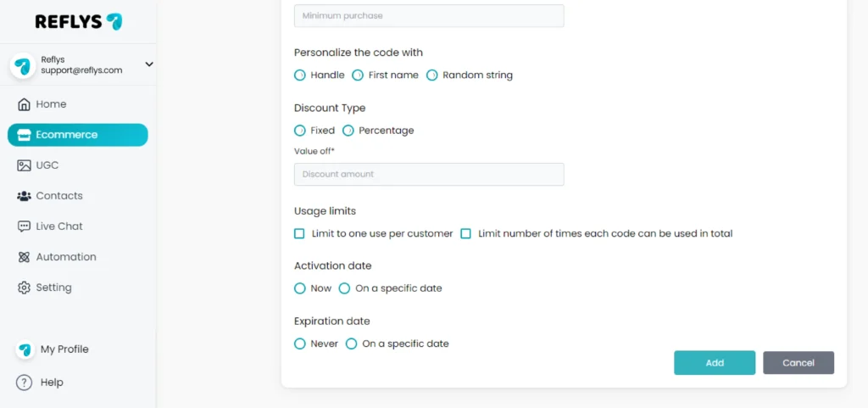868x408 pixels.
Task: Select the UGC image icon
Action: click(x=24, y=165)
